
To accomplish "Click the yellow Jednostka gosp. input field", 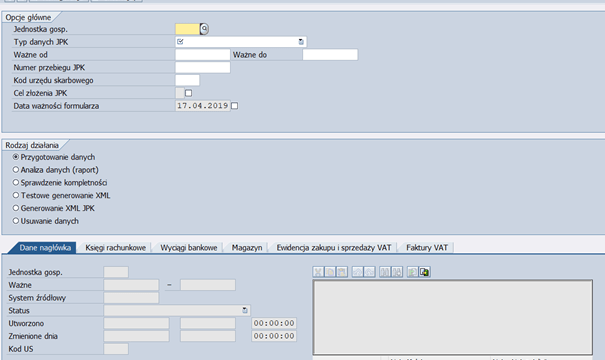I will [188, 29].
